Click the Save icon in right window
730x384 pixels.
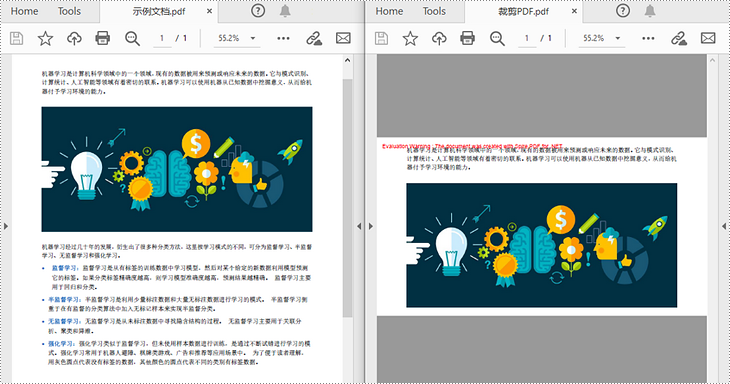tap(381, 38)
